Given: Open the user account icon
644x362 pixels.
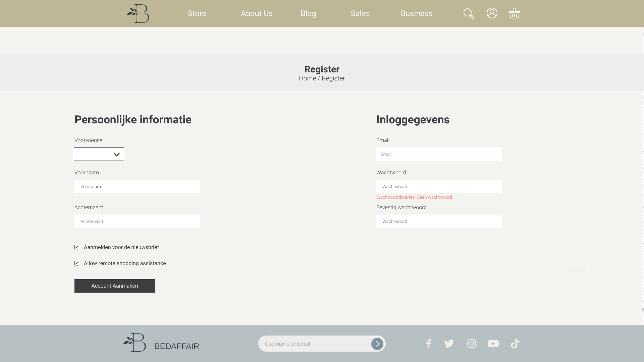Looking at the screenshot, I should coord(492,13).
